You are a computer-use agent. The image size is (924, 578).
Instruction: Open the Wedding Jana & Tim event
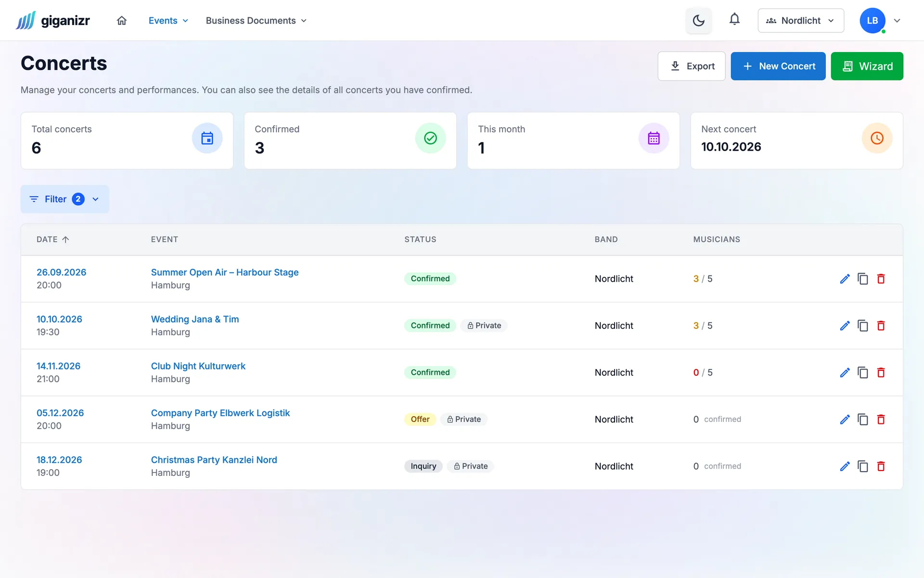[x=195, y=319]
